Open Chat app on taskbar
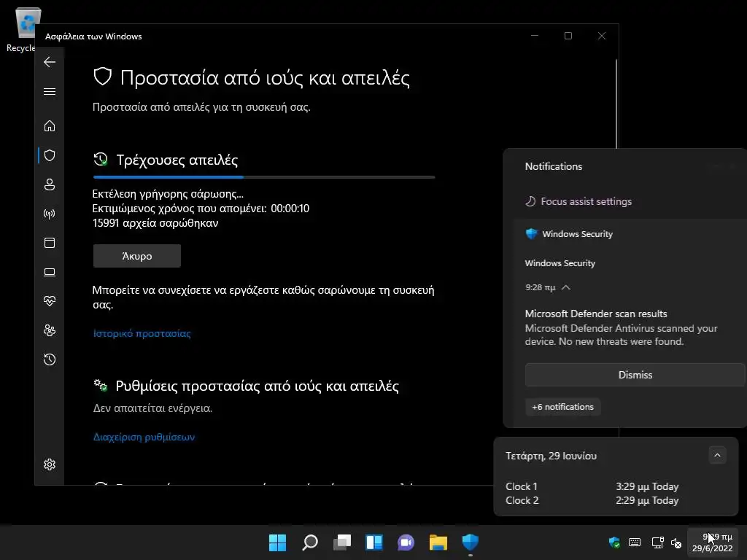747x560 pixels. (406, 542)
